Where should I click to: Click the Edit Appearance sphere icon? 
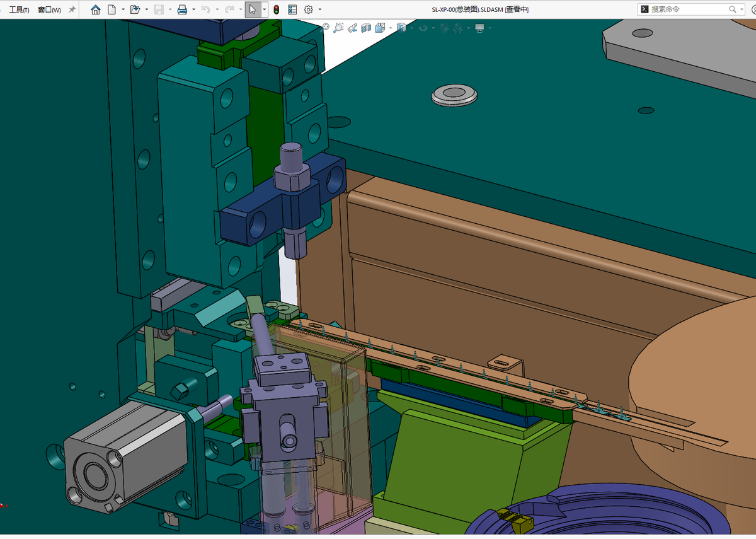coord(444,28)
